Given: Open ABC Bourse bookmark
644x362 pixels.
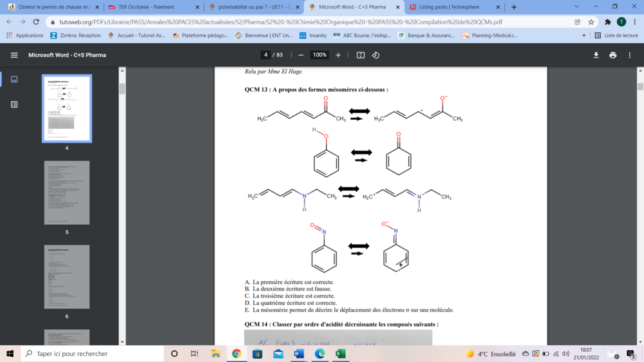Looking at the screenshot, I should tap(362, 35).
